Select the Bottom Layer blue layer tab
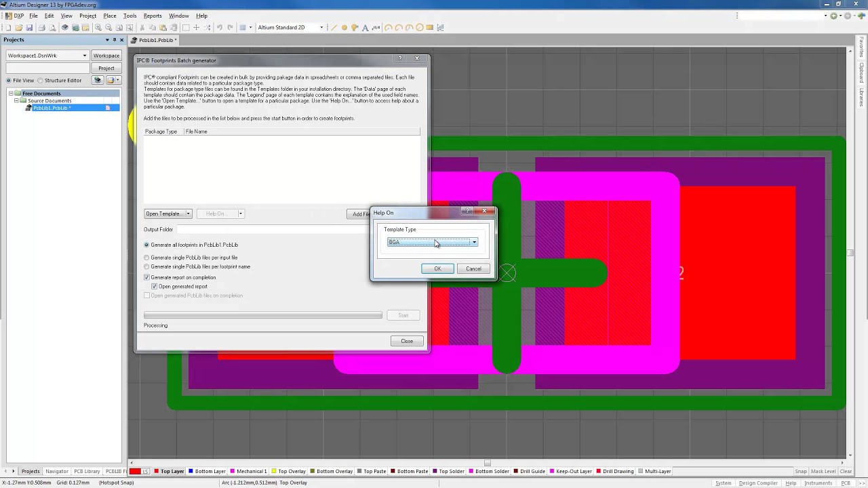The width and height of the screenshot is (868, 488). click(208, 471)
